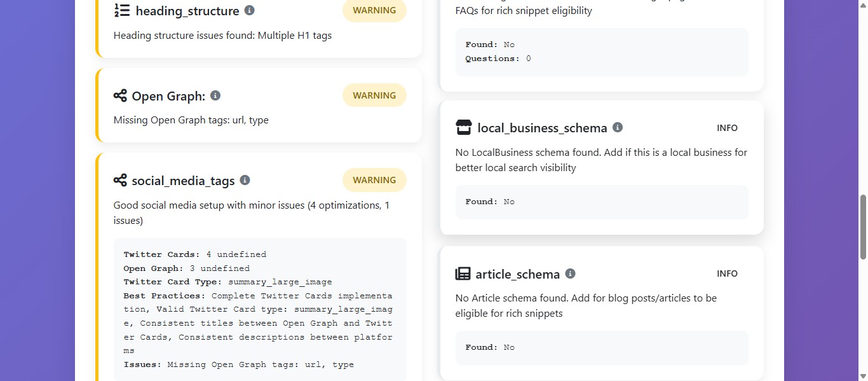Click the Twitter Cards details code block

click(260, 309)
